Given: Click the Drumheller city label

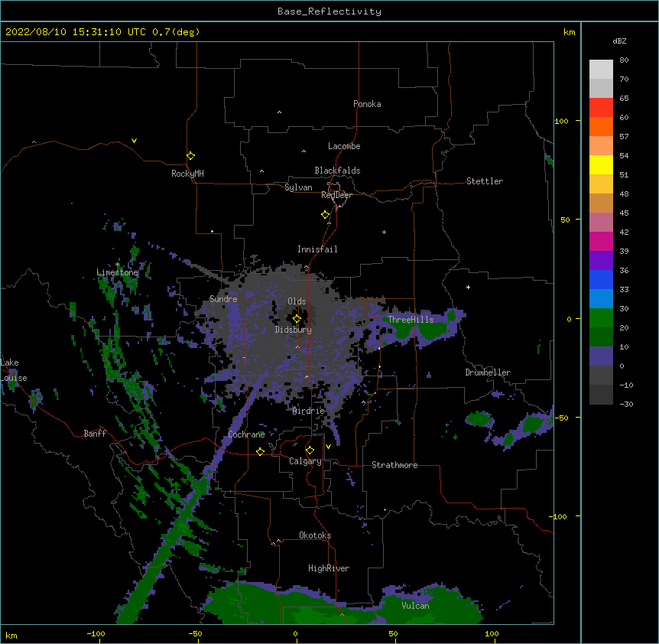Looking at the screenshot, I should [x=488, y=372].
